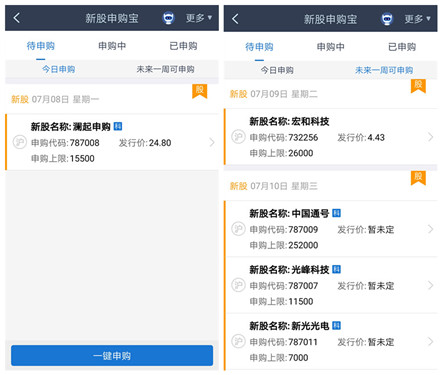This screenshot has height=375, width=442.
Task: Tap 申购上限:15500 value
Action: tap(63, 158)
